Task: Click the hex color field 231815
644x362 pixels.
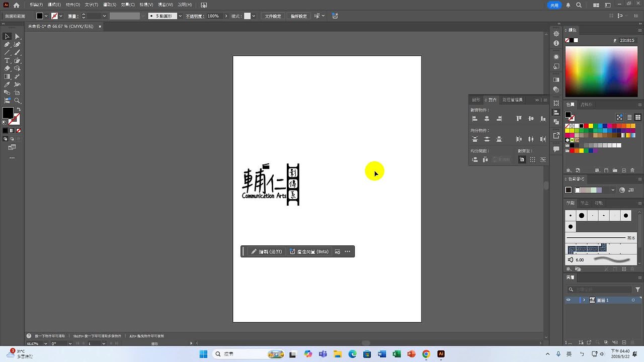Action: pos(627,40)
